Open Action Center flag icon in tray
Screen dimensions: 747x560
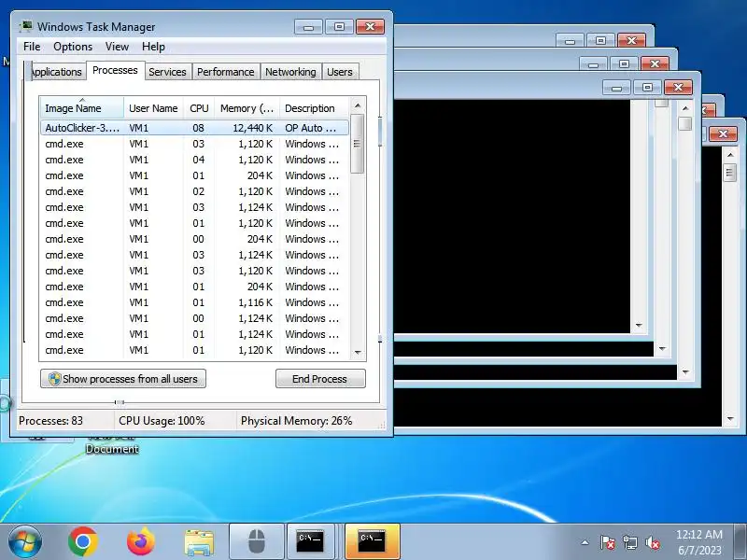(607, 542)
